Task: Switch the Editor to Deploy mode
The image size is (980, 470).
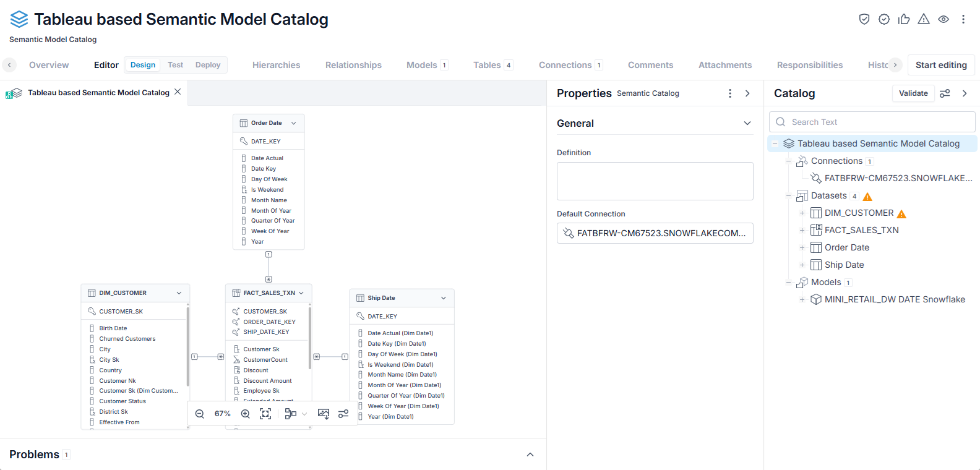Action: click(208, 65)
